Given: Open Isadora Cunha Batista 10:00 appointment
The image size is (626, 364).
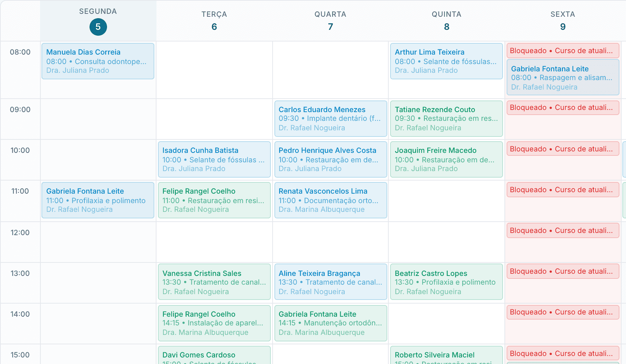Looking at the screenshot, I should point(214,159).
